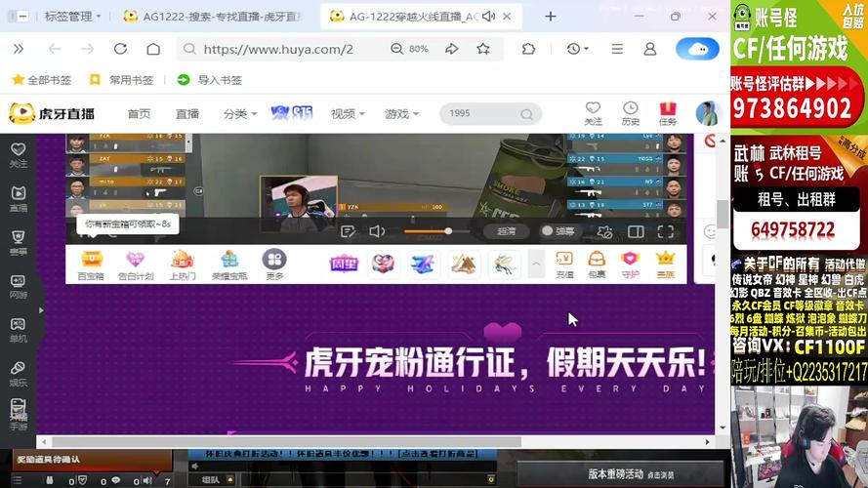This screenshot has width=868, height=488.
Task: Open the browser user account icon
Action: point(650,49)
